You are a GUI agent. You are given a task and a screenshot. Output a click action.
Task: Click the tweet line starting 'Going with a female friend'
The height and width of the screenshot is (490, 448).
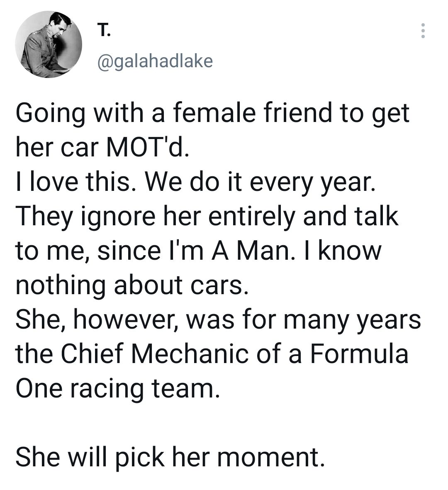tap(212, 114)
